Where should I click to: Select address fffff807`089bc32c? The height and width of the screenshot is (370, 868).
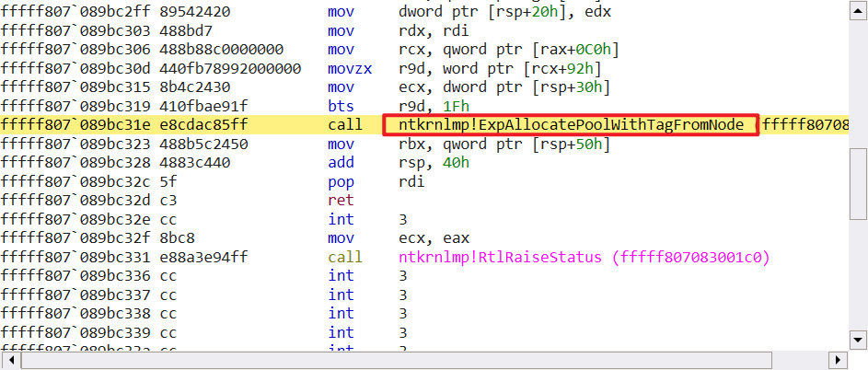click(x=75, y=181)
